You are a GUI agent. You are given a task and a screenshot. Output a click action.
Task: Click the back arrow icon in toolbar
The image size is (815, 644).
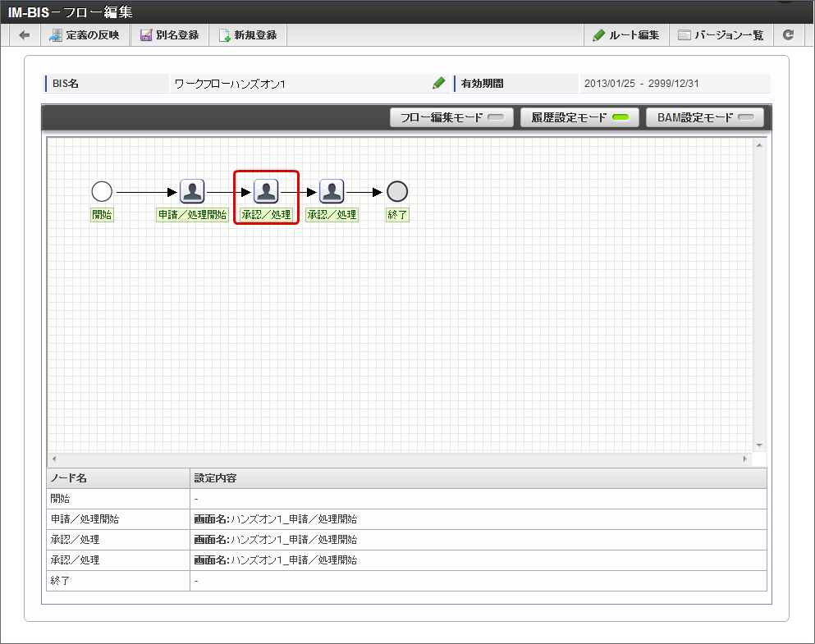pyautogui.click(x=24, y=35)
